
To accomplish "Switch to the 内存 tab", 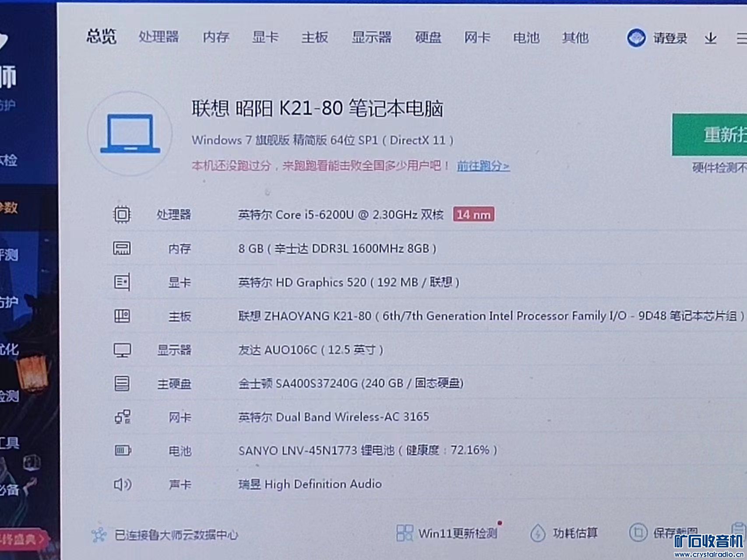I will pos(216,37).
